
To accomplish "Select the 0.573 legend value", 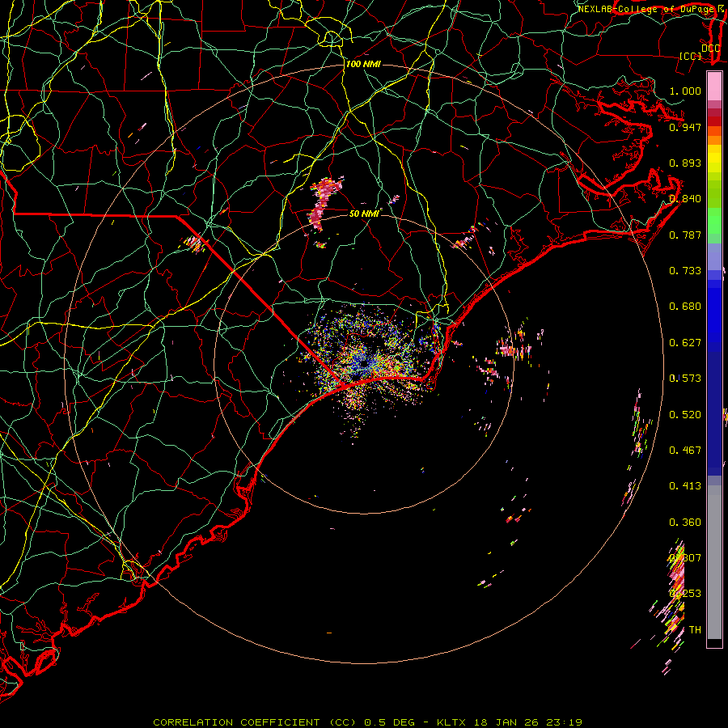I will pos(685,379).
